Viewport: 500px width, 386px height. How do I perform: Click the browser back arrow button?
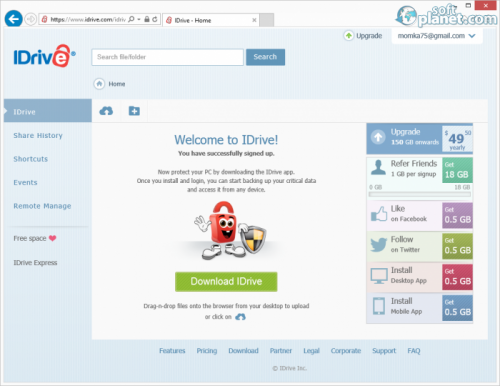pyautogui.click(x=13, y=19)
